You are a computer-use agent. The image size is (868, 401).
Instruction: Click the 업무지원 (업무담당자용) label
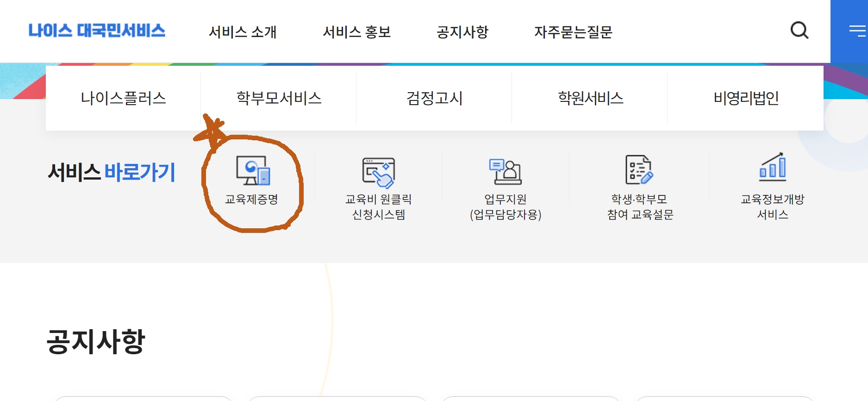pyautogui.click(x=506, y=207)
